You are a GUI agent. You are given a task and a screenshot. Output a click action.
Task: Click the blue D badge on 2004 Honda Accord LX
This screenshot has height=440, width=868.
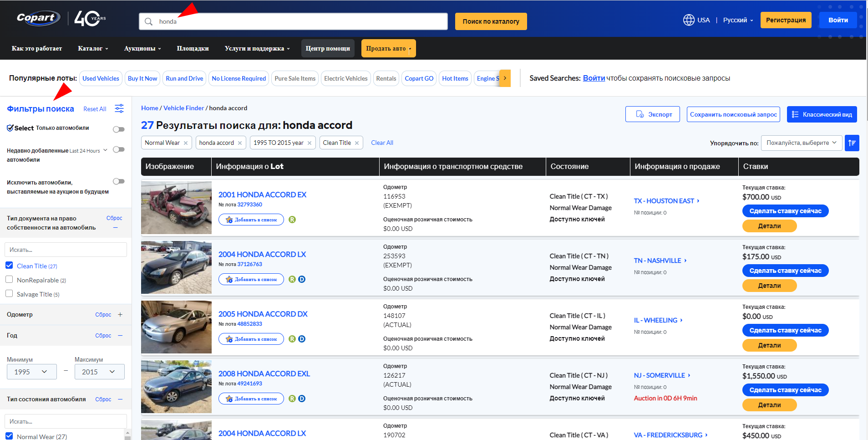coord(302,279)
